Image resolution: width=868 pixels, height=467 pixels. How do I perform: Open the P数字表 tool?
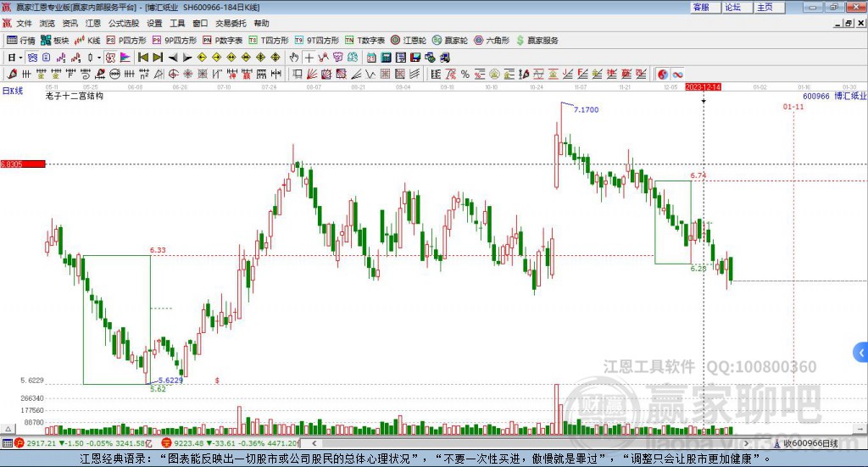223,41
